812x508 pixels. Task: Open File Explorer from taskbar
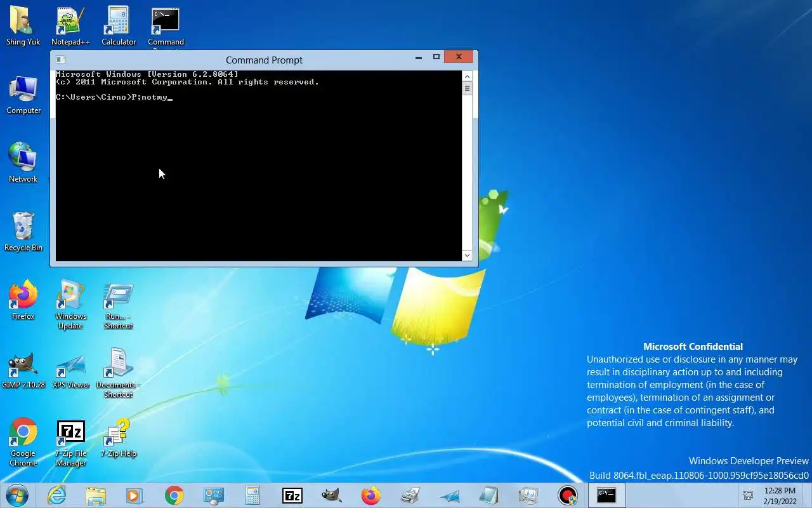pos(96,495)
